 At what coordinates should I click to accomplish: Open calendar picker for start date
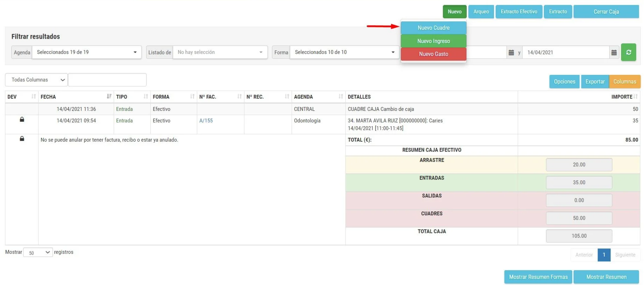511,52
